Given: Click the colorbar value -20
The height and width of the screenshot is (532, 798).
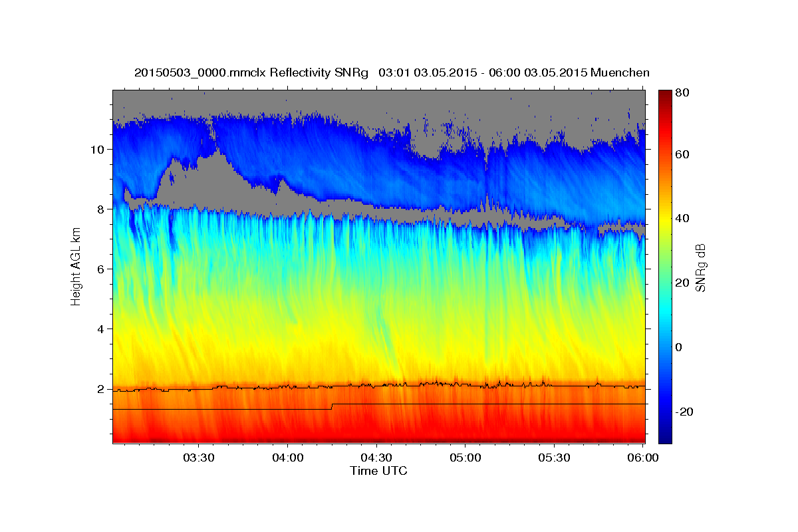Looking at the screenshot, I should 684,412.
